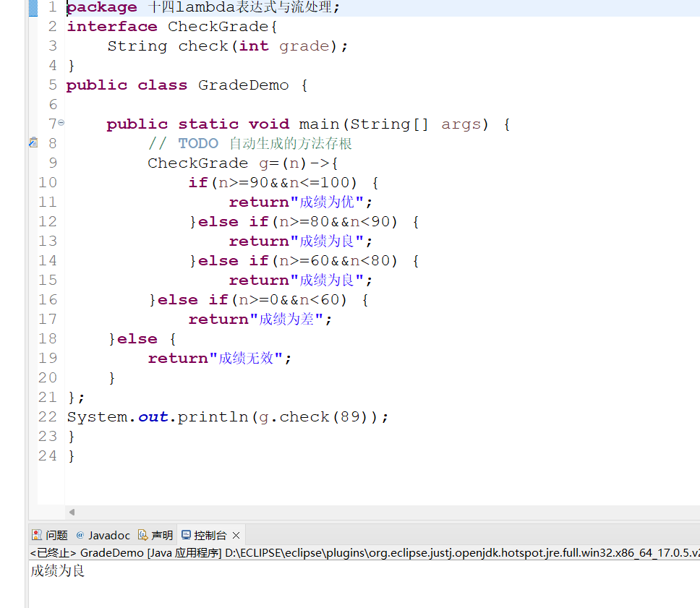
Task: Click the Javadoc @ icon
Action: 80,535
